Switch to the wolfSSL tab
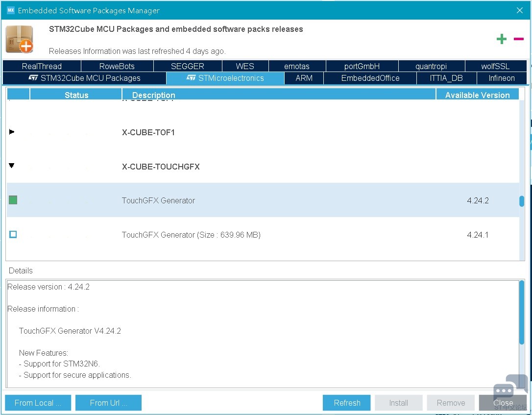Image resolution: width=532 pixels, height=415 pixels. pos(495,66)
